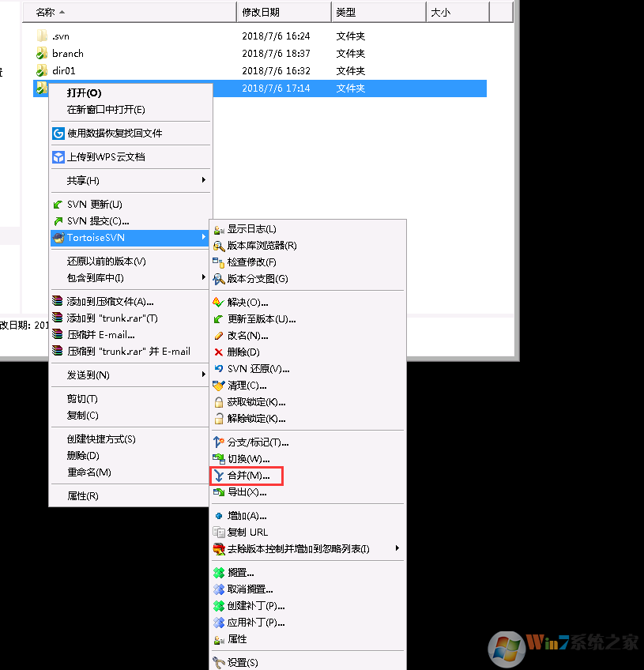Click the Unshelve (取消搁置) icon

coord(219,589)
